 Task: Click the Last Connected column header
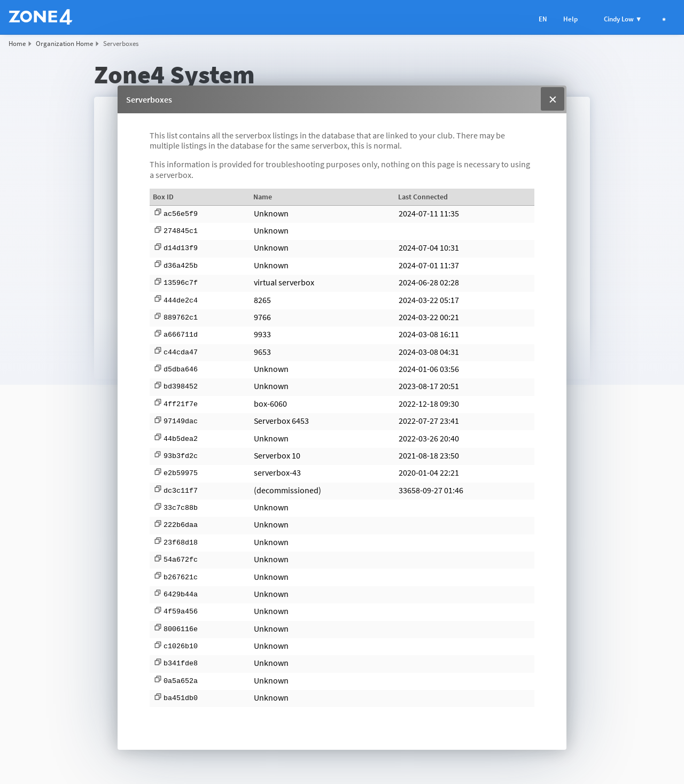[423, 197]
